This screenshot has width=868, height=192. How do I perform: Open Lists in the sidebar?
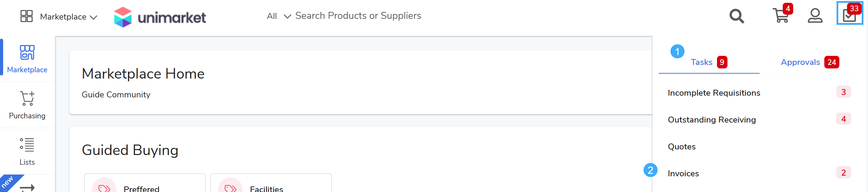point(27,151)
